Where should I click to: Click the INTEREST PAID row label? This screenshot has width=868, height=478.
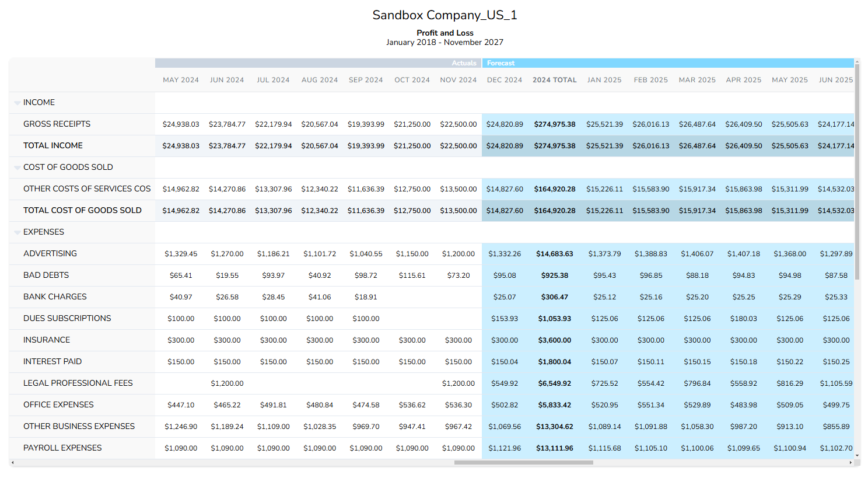click(x=52, y=362)
